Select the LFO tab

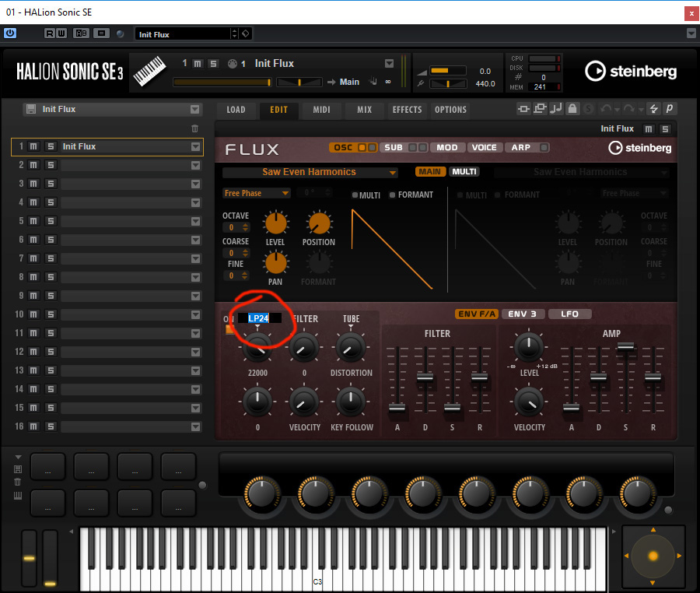point(569,314)
